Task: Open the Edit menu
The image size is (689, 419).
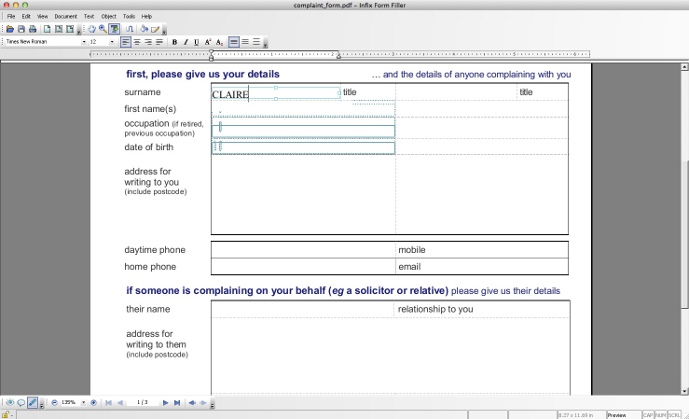Action: coord(26,16)
